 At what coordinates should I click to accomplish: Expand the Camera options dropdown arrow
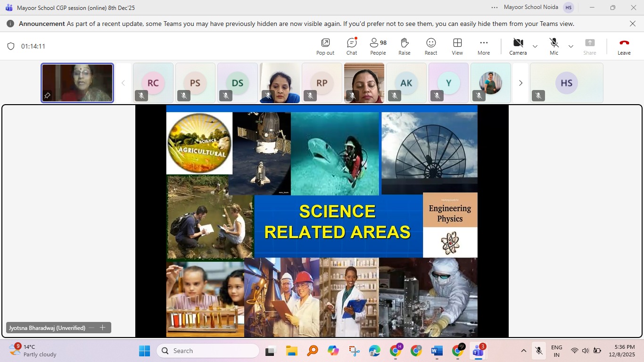pos(535,46)
